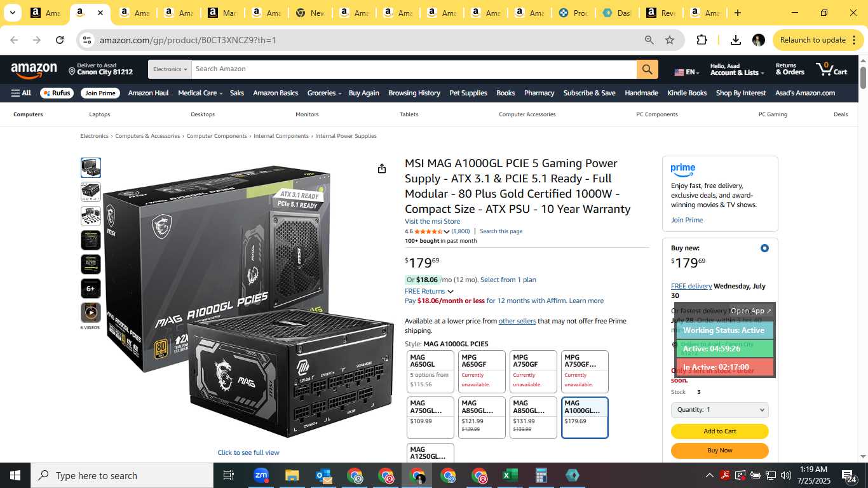Screen dimensions: 868x488
Task: Open the shopping Cart icon
Action: tap(832, 69)
